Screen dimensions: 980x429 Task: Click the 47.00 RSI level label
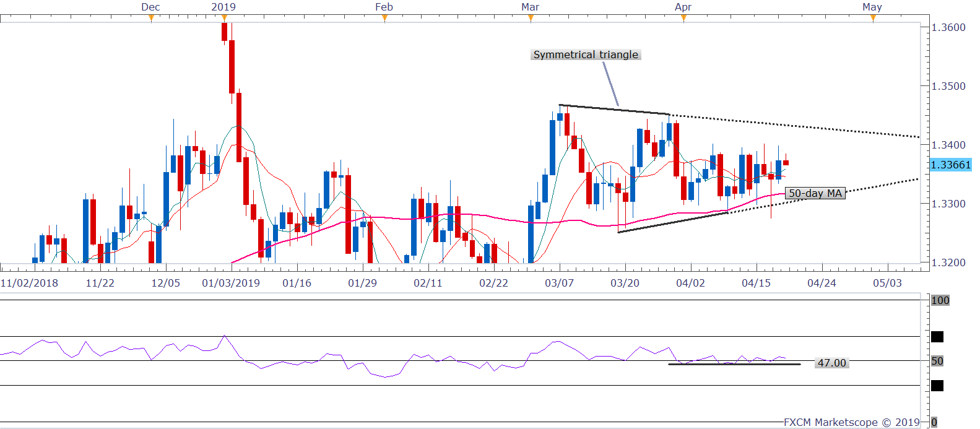tap(831, 363)
